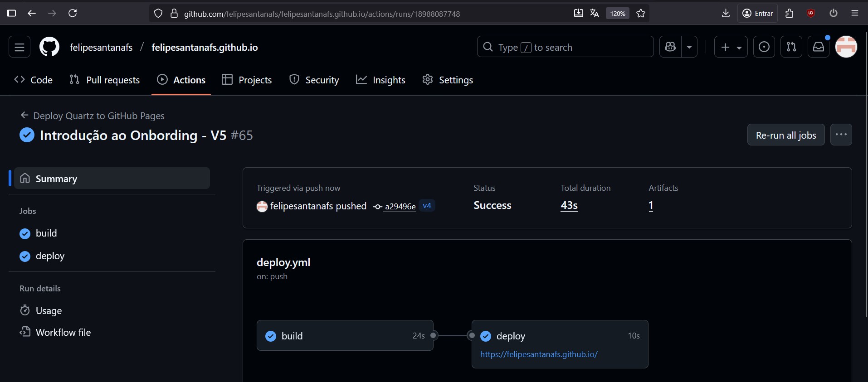
Task: Expand the Copilot dropdown arrow
Action: [x=689, y=47]
